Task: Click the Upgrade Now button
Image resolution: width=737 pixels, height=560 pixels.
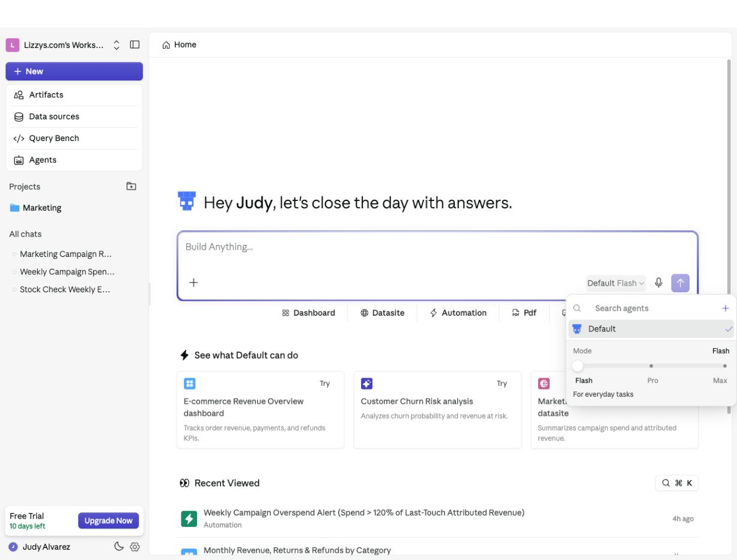Action: click(x=109, y=520)
